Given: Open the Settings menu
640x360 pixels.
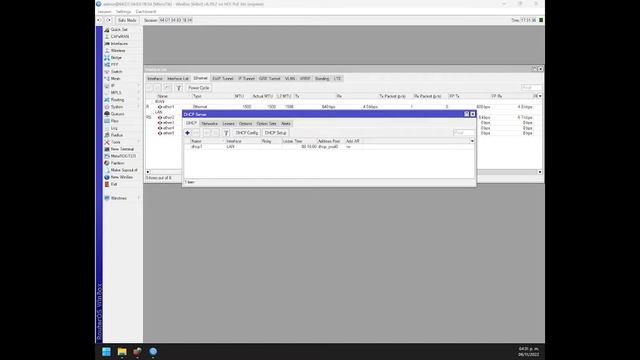Looking at the screenshot, I should (x=124, y=12).
